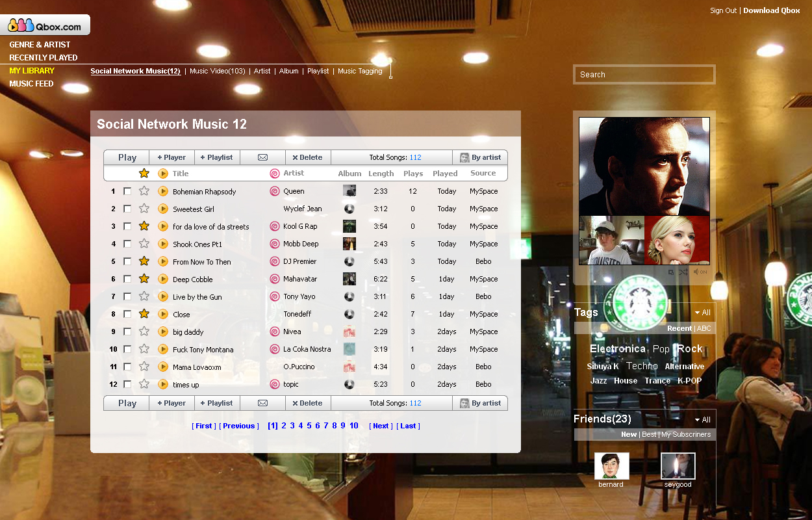This screenshot has height=520, width=812.
Task: Tick the checkbox for From Now To Then
Action: pyautogui.click(x=127, y=261)
